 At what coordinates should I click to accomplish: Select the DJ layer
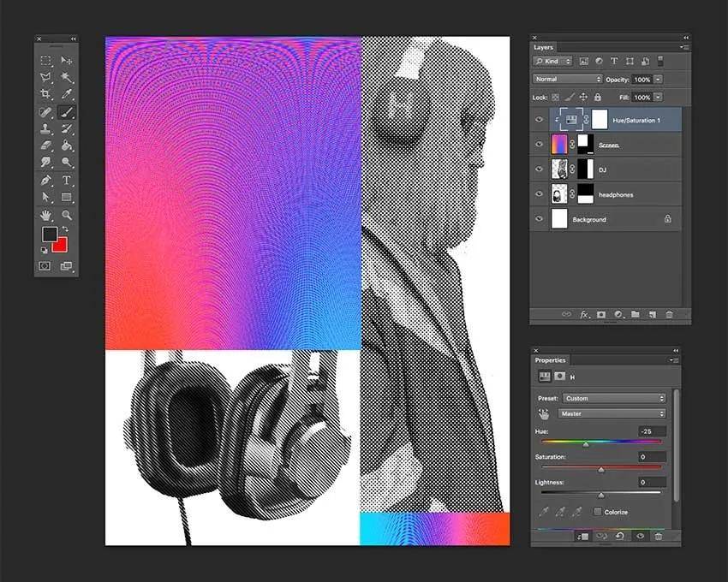pos(606,169)
